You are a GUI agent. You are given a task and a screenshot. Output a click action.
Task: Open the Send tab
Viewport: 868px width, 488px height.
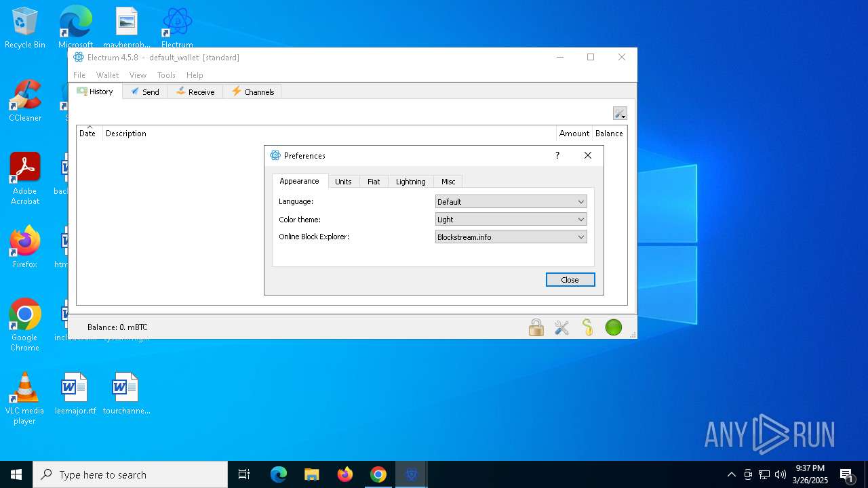click(145, 92)
